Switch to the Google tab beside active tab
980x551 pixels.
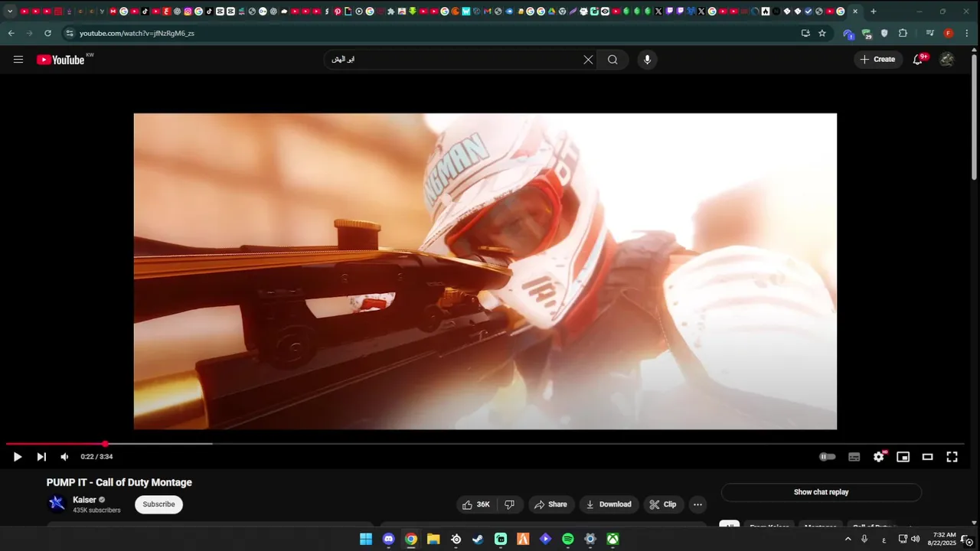[841, 11]
